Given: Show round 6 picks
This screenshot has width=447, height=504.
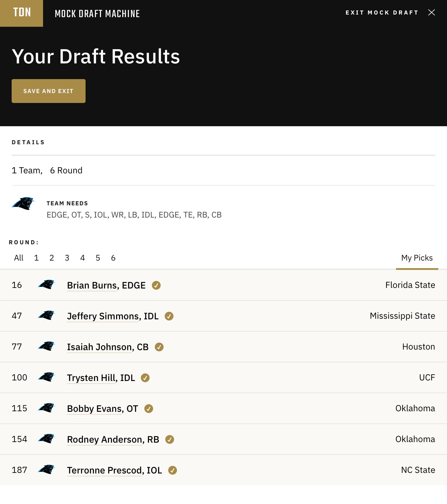Looking at the screenshot, I should click(113, 258).
